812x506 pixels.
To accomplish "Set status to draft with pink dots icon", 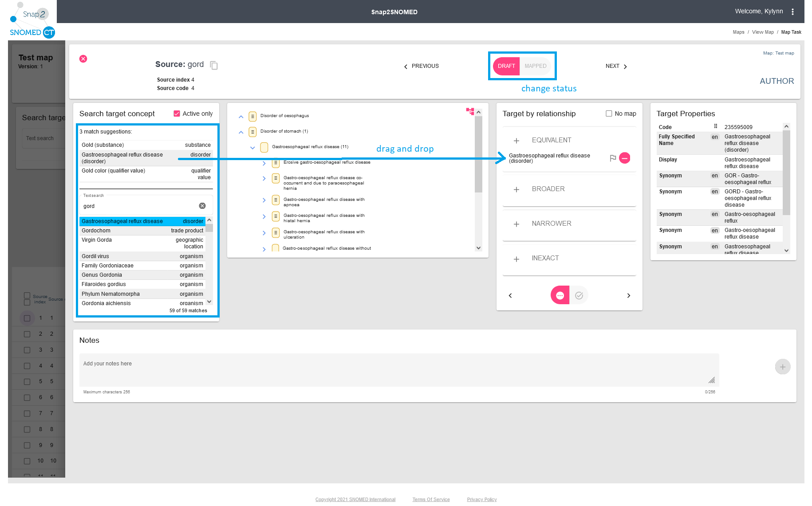I will pos(560,295).
